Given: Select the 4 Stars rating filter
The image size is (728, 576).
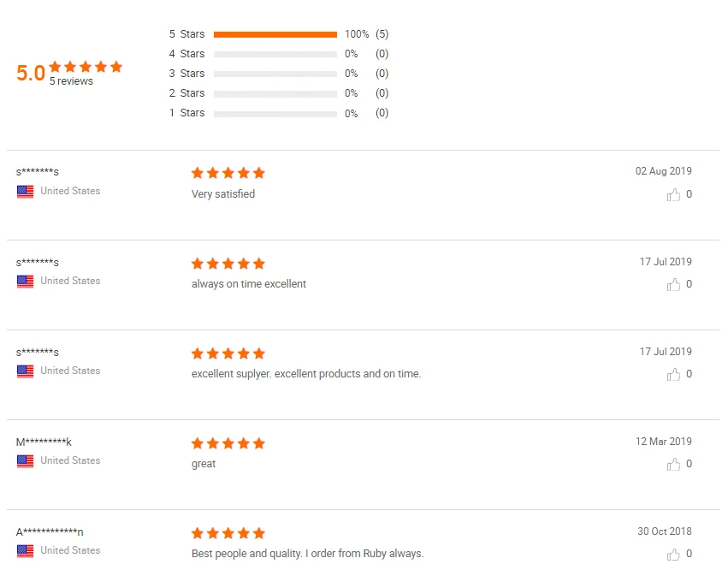Looking at the screenshot, I should (x=186, y=54).
